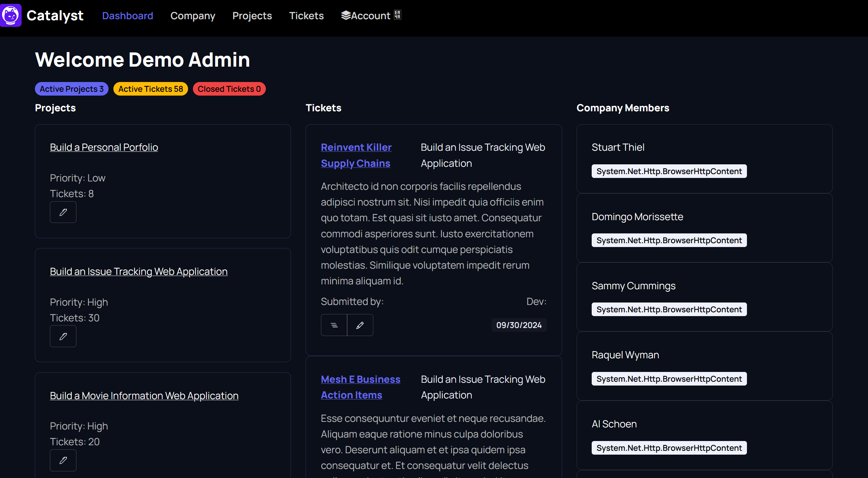The height and width of the screenshot is (478, 868).
Task: Click the role badge under Al Schoen
Action: click(669, 448)
